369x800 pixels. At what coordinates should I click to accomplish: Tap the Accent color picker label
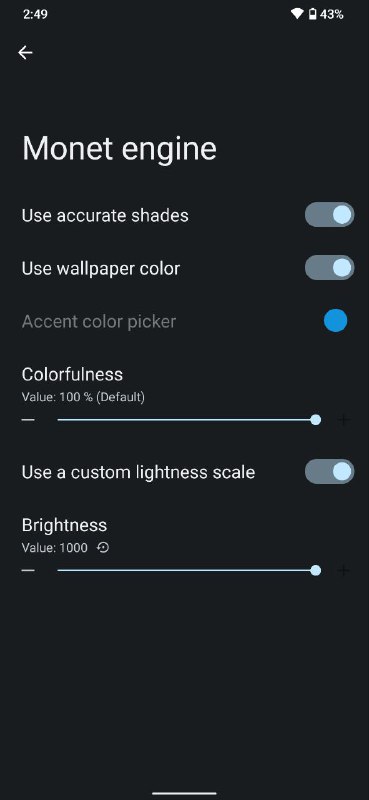pos(99,321)
